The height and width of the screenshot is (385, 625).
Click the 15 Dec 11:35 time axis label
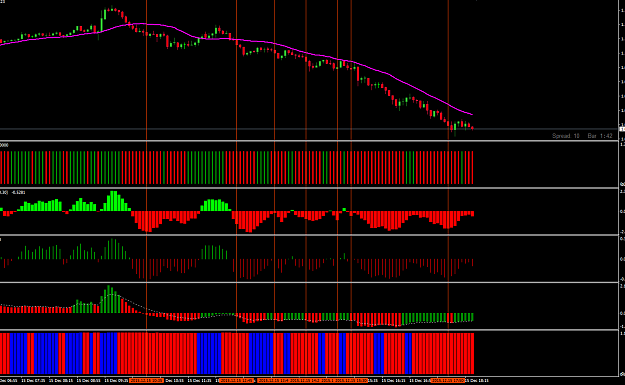[199, 381]
